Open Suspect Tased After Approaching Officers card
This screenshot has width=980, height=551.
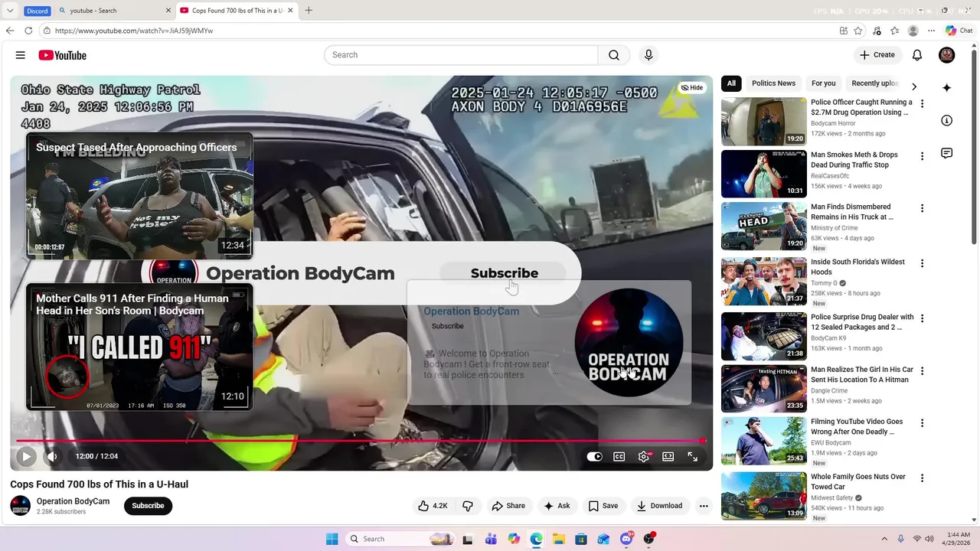pyautogui.click(x=139, y=197)
